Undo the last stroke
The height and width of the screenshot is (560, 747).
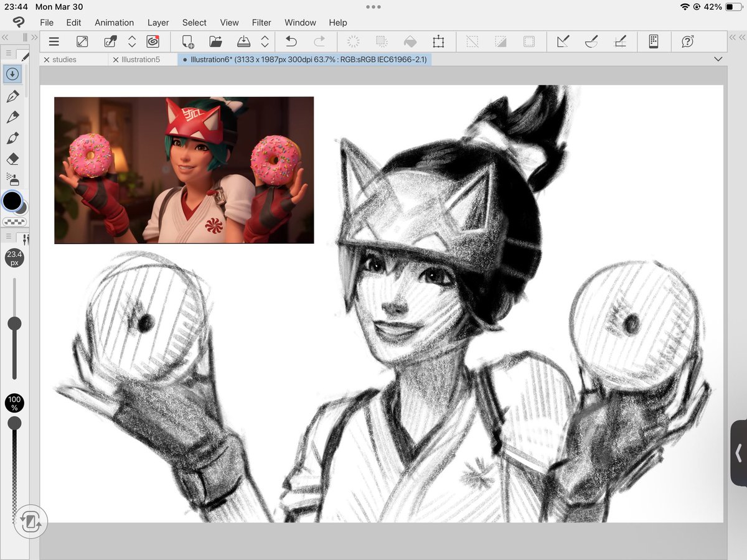(291, 42)
